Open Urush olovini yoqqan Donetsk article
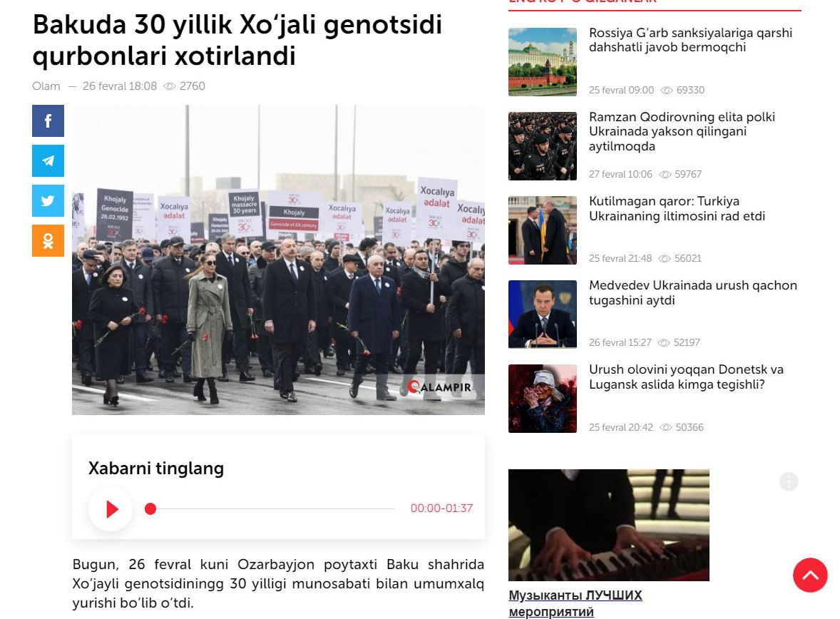This screenshot has height=619, width=840. pos(686,377)
